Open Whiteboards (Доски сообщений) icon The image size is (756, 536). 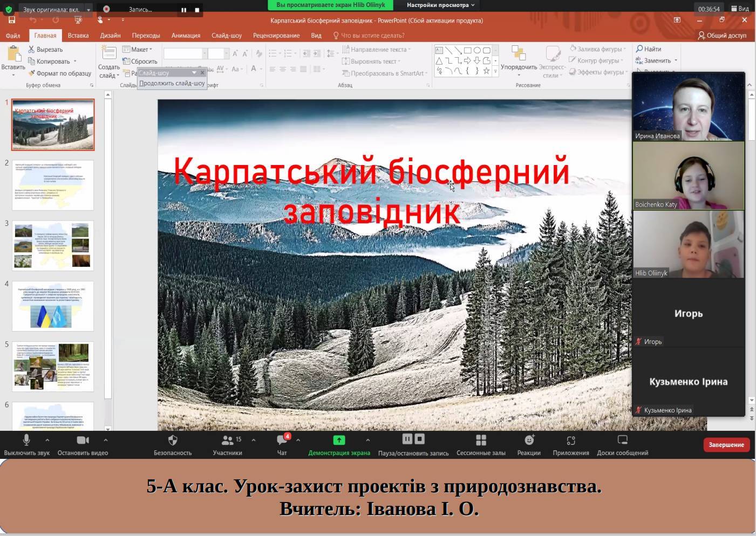point(622,441)
